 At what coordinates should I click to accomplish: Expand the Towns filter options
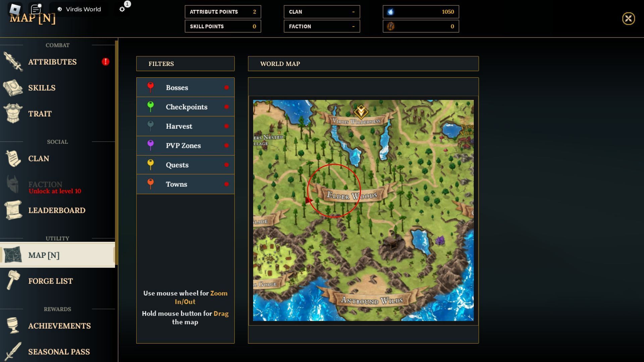[185, 184]
